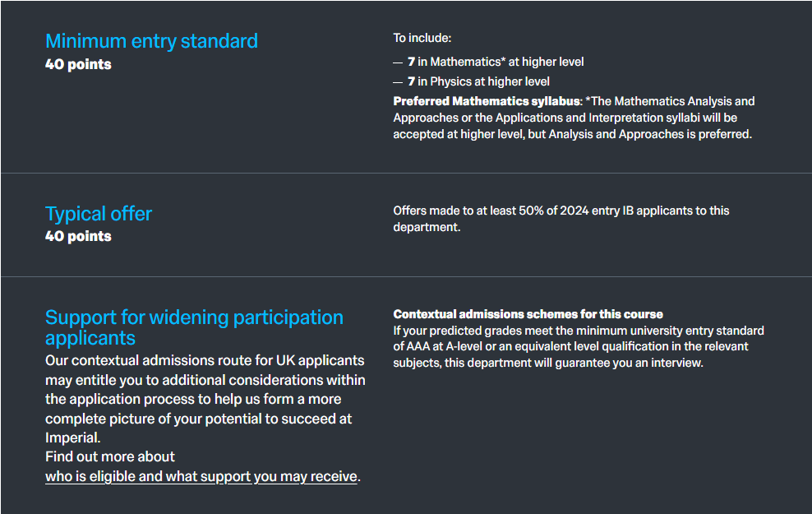Click the divider line above Typical offer

(x=406, y=174)
